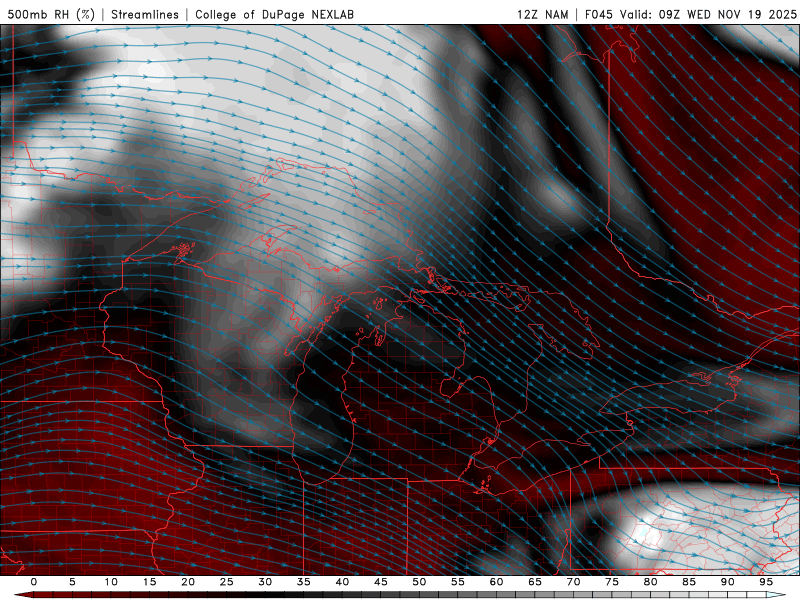Click the "0" label on the RH scale
The width and height of the screenshot is (800, 600).
(x=34, y=582)
